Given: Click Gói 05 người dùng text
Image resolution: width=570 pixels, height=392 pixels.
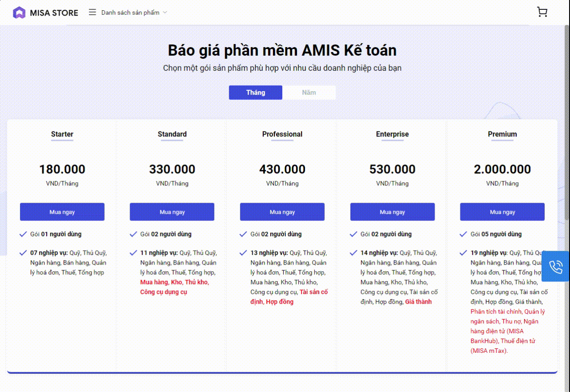Looking at the screenshot, I should pos(496,234).
